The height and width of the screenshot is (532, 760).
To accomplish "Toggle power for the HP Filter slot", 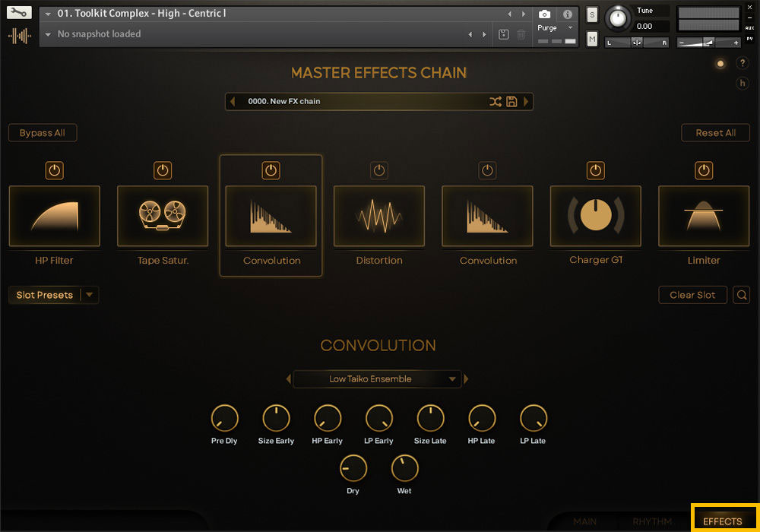I will (54, 171).
